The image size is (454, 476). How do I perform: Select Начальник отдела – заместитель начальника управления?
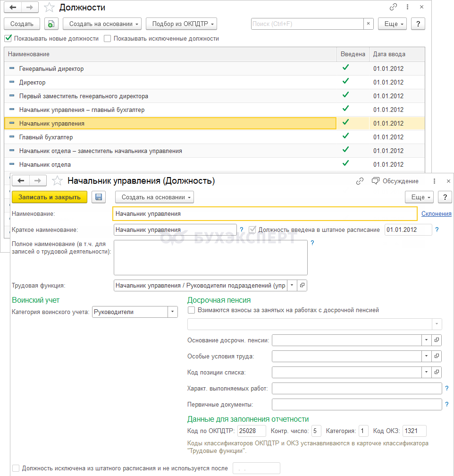click(x=214, y=151)
